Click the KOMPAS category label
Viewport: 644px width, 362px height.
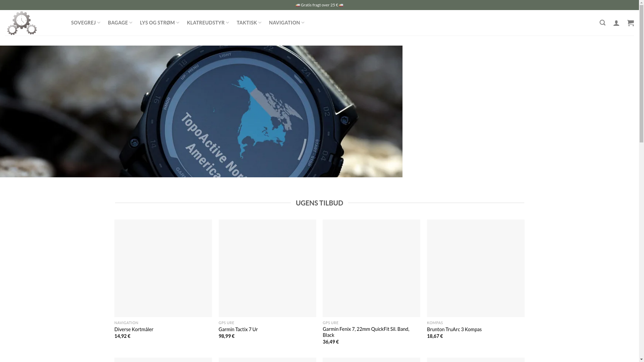click(x=435, y=323)
